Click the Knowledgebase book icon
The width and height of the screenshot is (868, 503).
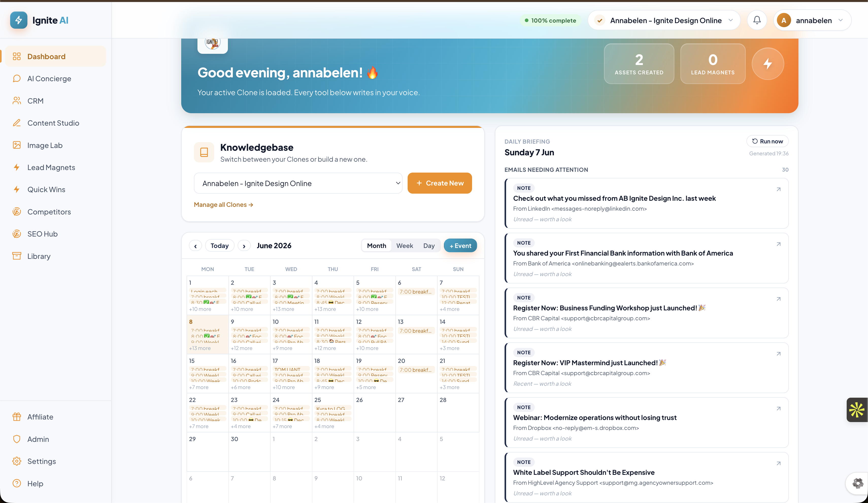pos(204,152)
